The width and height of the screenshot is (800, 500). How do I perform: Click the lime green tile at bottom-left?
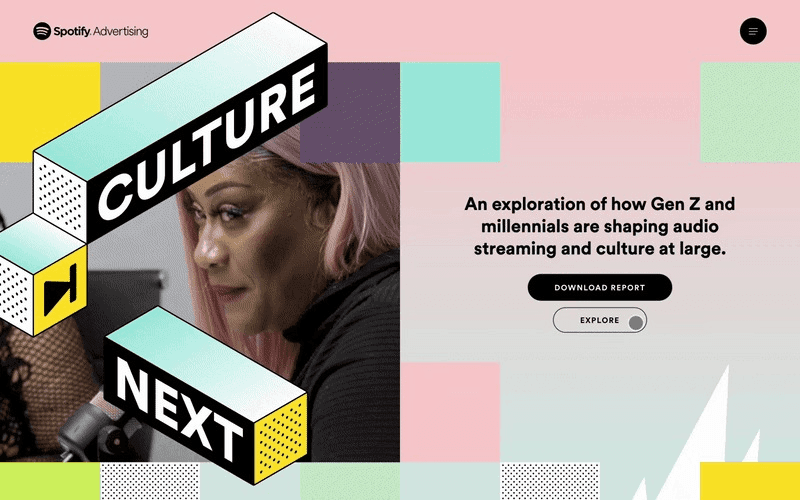coord(49,481)
